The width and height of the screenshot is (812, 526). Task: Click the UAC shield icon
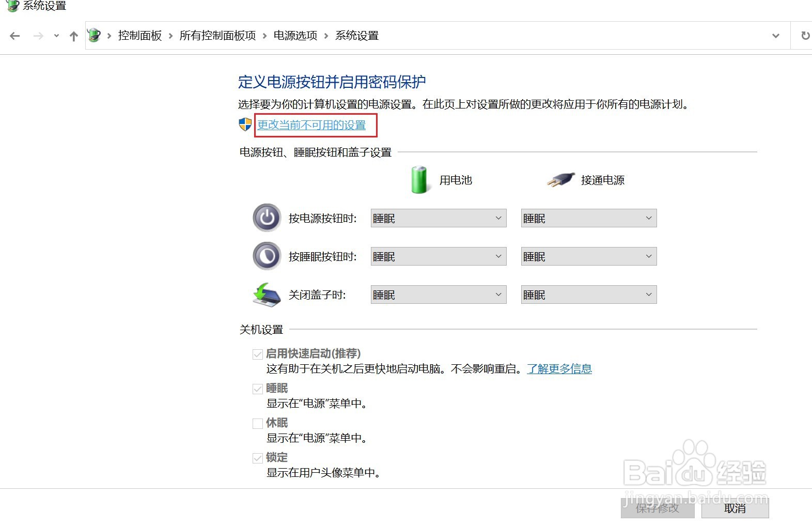pos(245,125)
